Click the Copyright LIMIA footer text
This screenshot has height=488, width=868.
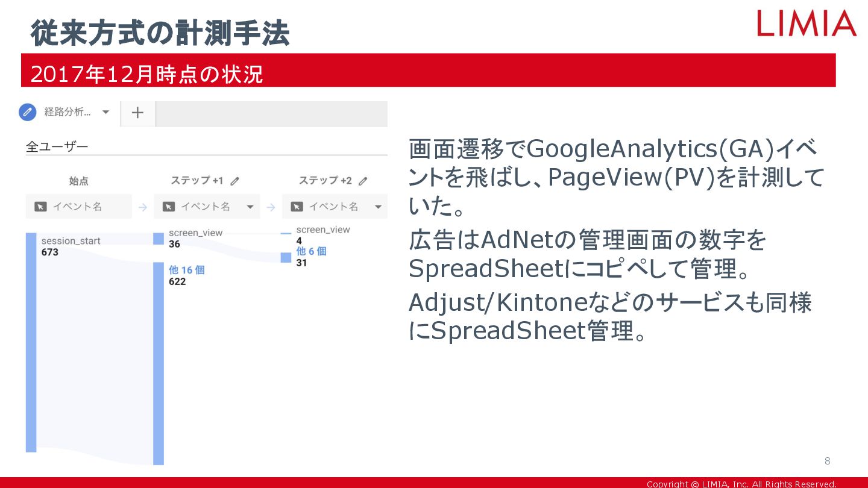pos(741,484)
